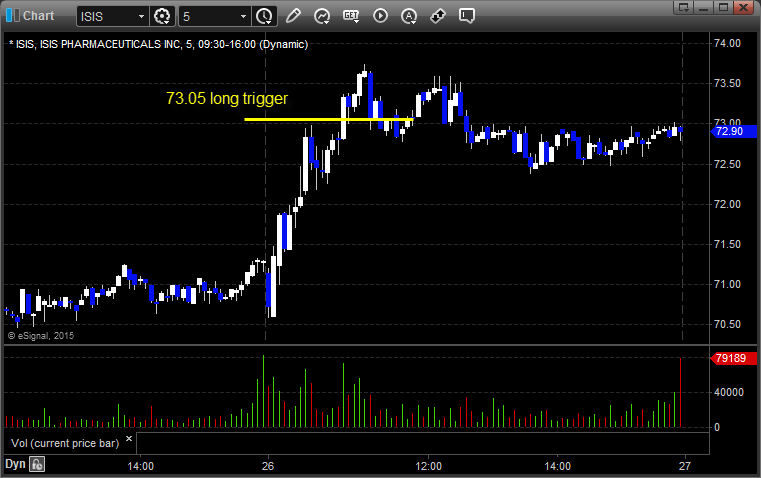Click the 72.50 price axis label

tap(728, 164)
